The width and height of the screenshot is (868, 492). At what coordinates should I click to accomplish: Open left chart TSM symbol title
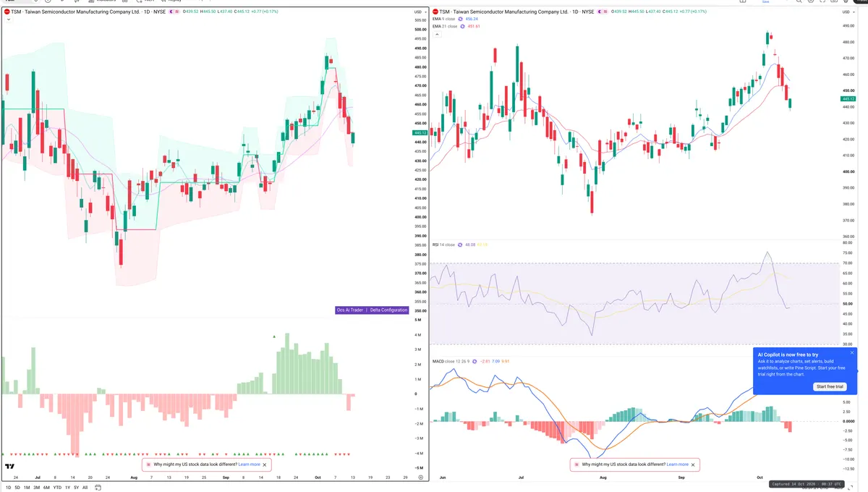[x=88, y=12]
